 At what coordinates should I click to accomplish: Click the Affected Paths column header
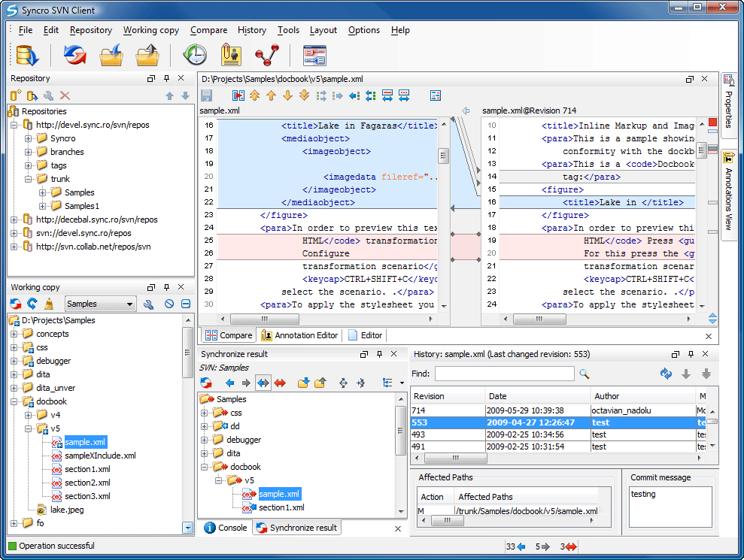526,497
